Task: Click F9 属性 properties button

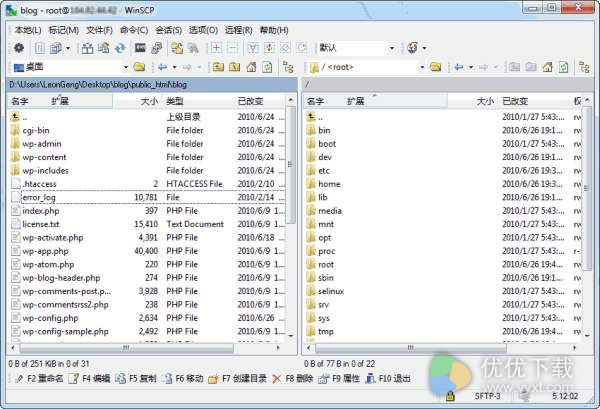Action: coord(339,379)
